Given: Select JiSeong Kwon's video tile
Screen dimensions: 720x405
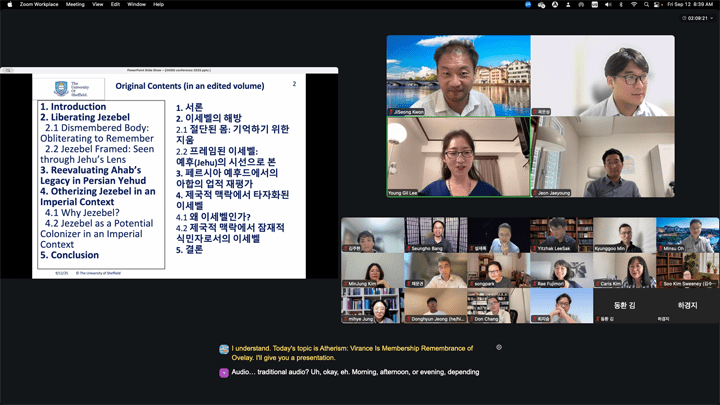Looking at the screenshot, I should (458, 75).
